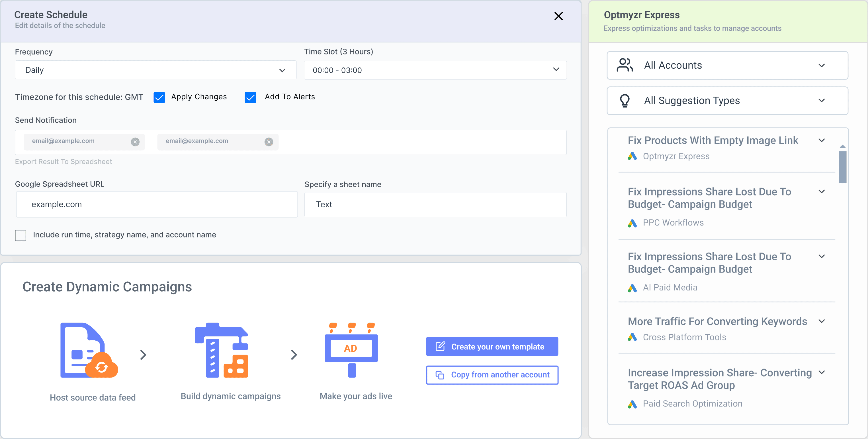This screenshot has width=868, height=439.
Task: Remove the second email@example.com chip
Action: (x=269, y=142)
